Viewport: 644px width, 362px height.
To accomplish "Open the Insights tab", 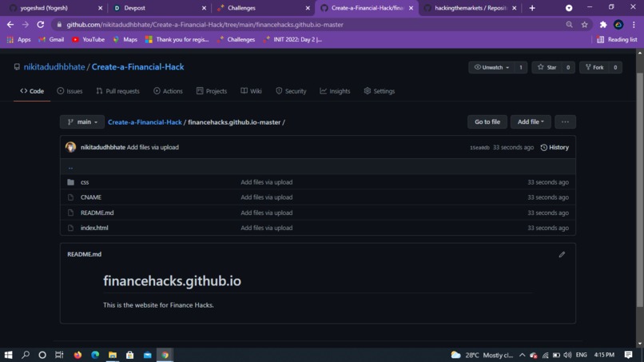I will (x=335, y=91).
